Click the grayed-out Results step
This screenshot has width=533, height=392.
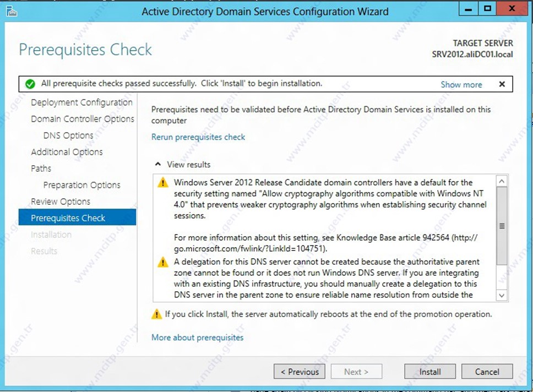pos(44,251)
